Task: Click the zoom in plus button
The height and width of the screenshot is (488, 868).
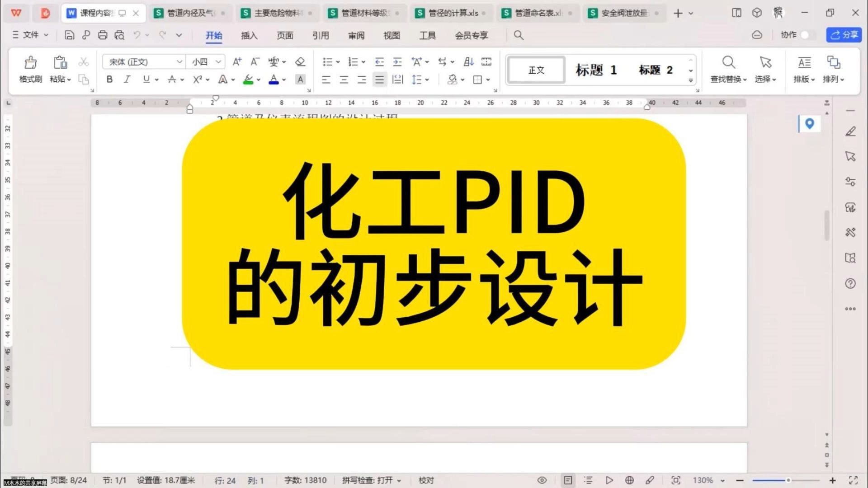Action: click(832, 480)
